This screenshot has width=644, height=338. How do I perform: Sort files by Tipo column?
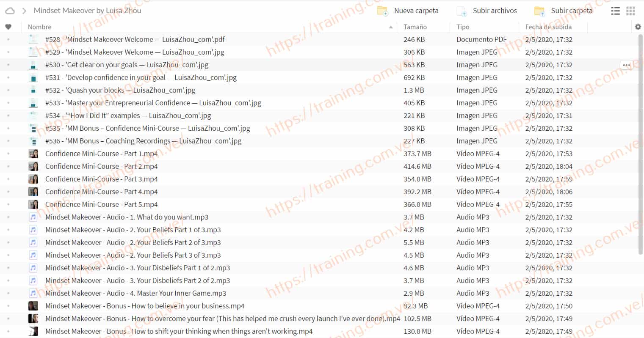coord(463,27)
